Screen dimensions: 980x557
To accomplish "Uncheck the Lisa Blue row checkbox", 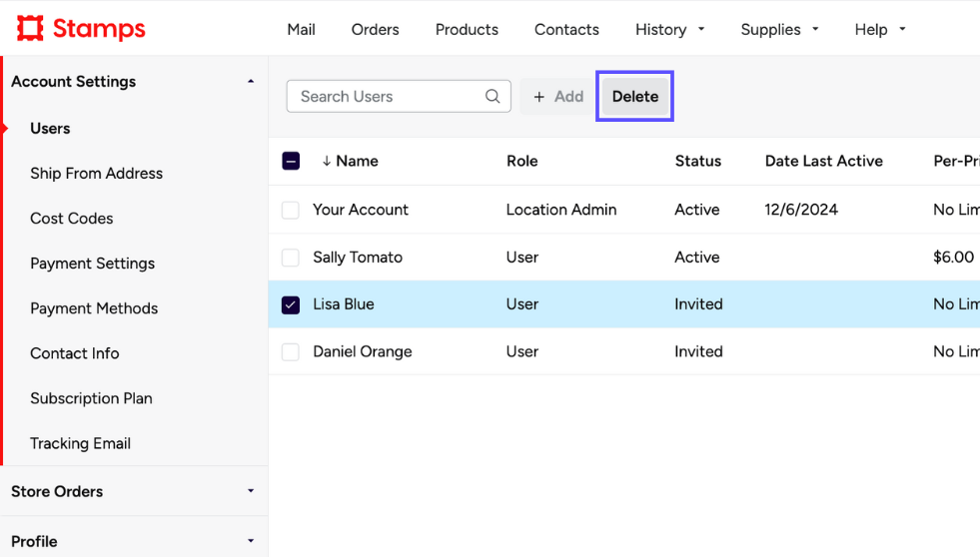I will coord(291,304).
